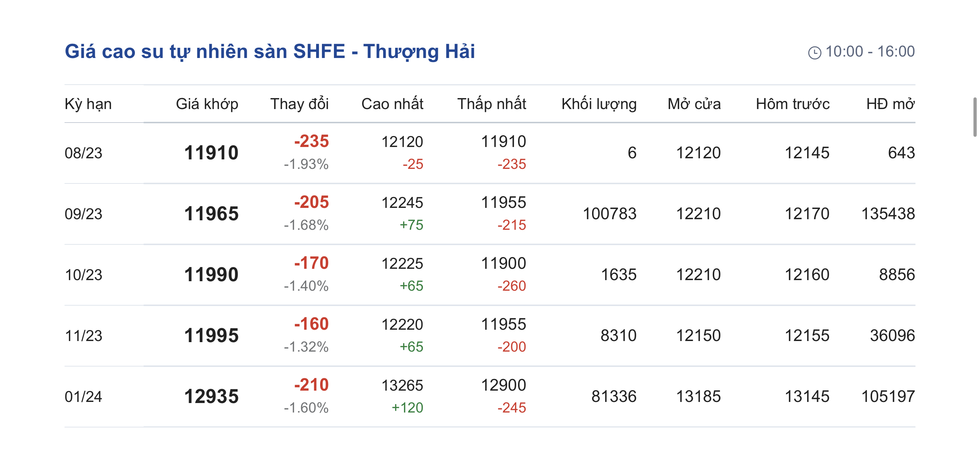Click the Khối lượng column header
This screenshot has width=980, height=453.
[x=599, y=104]
